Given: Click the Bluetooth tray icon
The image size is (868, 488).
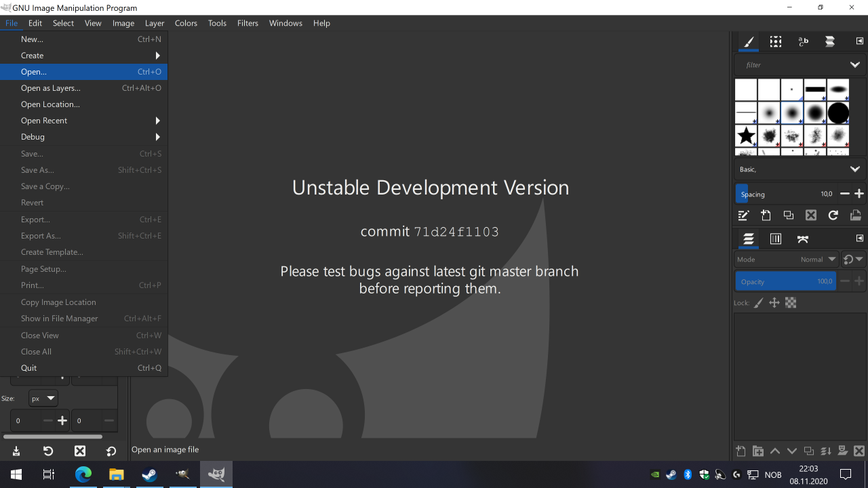Looking at the screenshot, I should tap(688, 474).
